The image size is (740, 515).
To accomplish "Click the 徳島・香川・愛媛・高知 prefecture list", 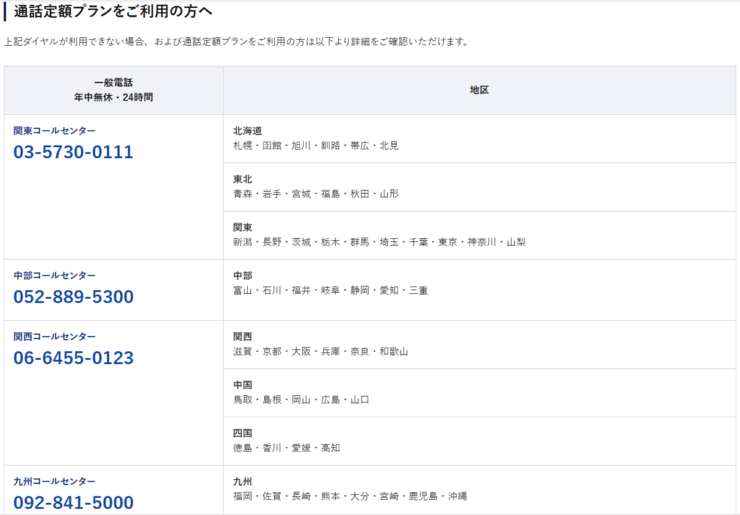I will click(x=286, y=448).
